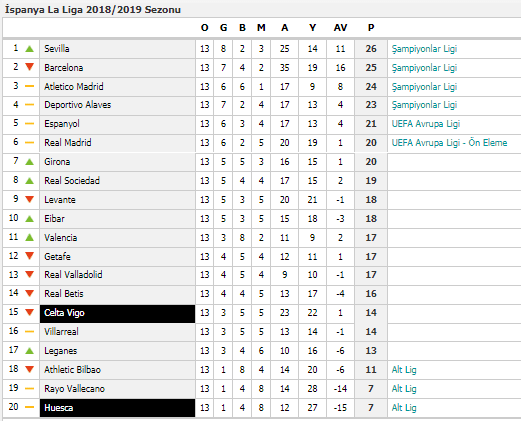521x421 pixels.
Task: Click the red down arrow beside Barcelona
Action: (x=30, y=67)
